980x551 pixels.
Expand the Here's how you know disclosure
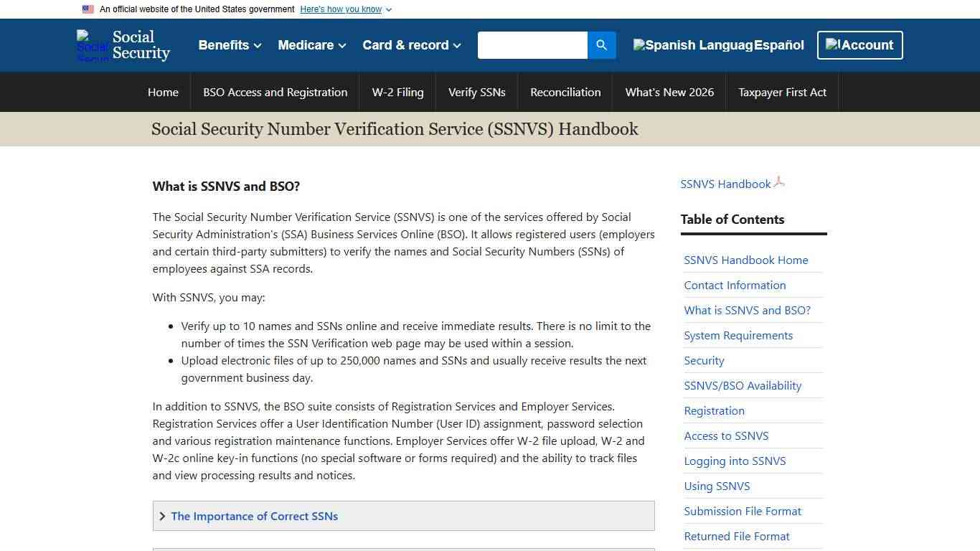click(x=345, y=9)
